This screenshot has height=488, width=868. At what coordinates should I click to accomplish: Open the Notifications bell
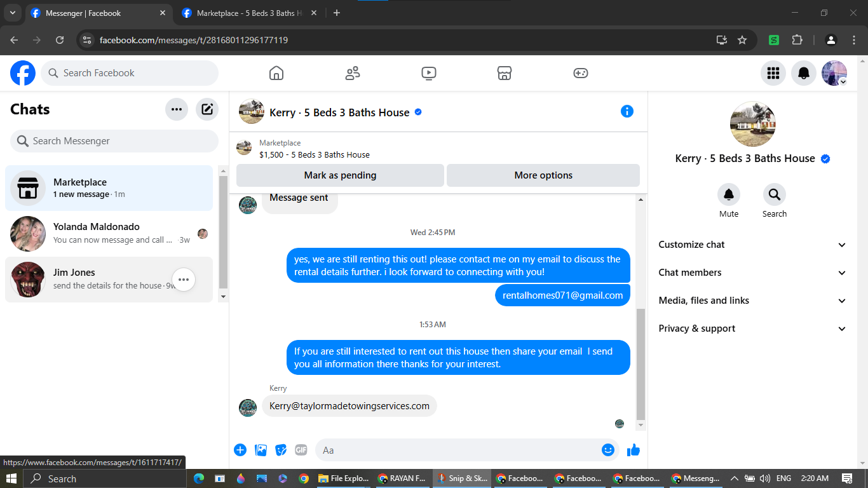(804, 73)
